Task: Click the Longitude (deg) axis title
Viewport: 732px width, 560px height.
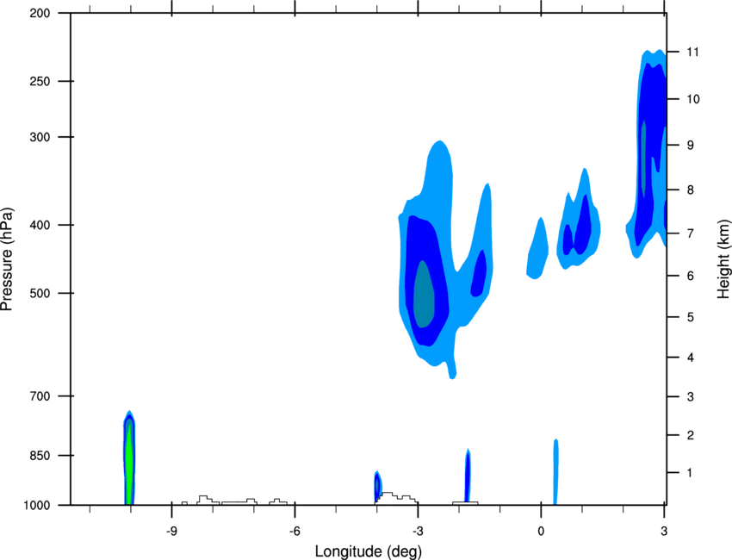Action: 369,551
